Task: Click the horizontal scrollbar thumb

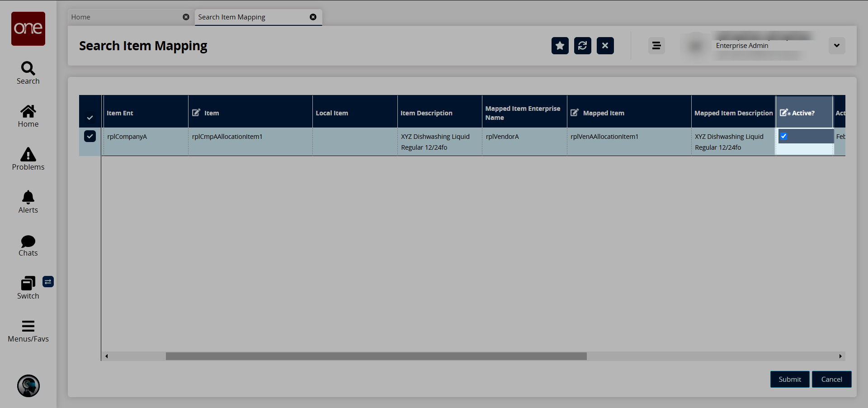Action: pos(376,356)
